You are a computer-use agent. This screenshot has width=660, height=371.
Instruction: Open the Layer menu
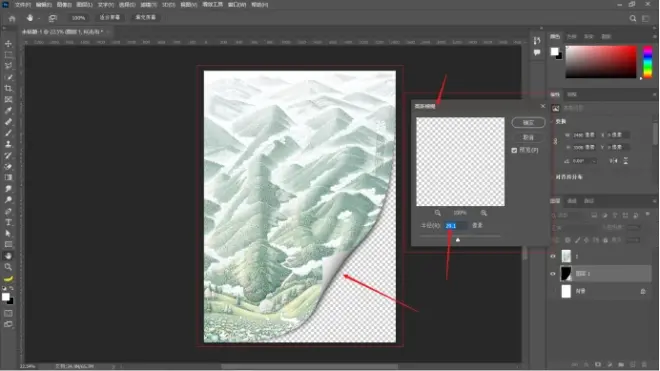[85, 5]
